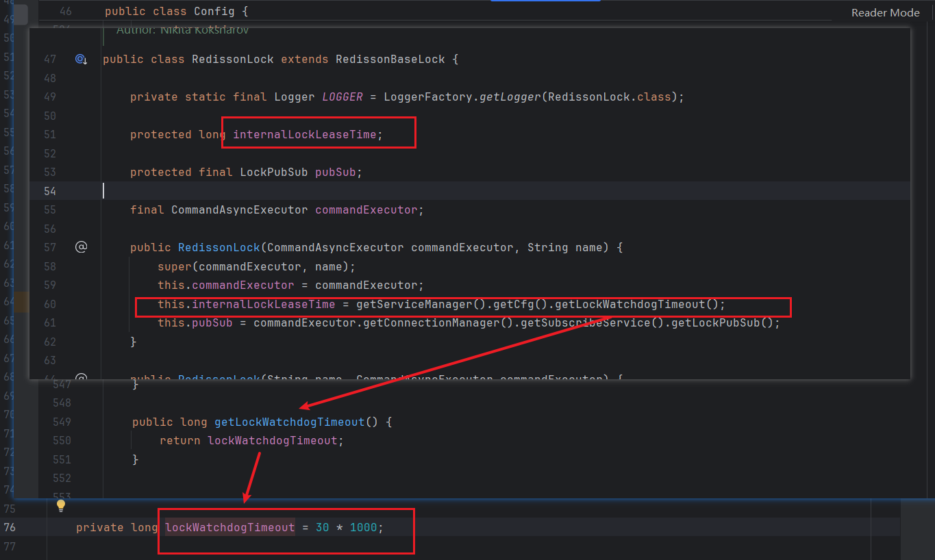This screenshot has width=935, height=560.
Task: Click line number 60 in the gutter
Action: (49, 304)
